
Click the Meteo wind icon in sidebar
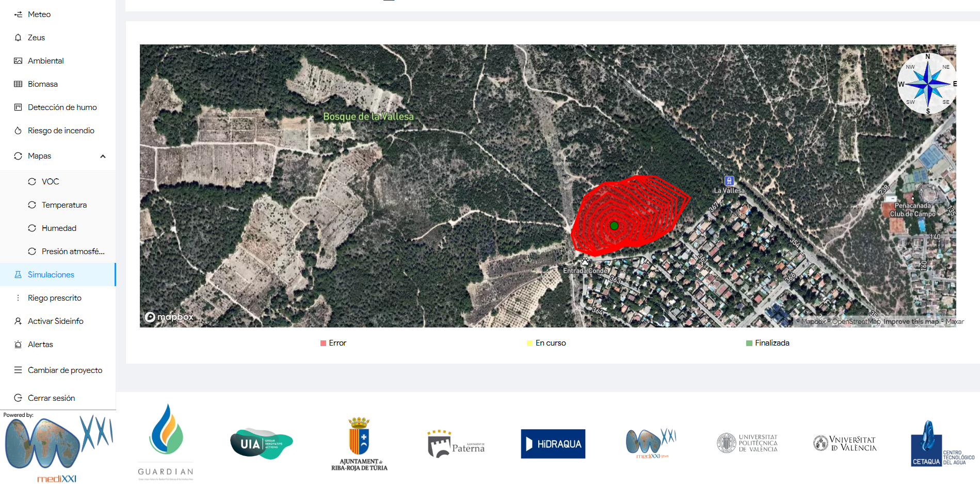[x=18, y=14]
